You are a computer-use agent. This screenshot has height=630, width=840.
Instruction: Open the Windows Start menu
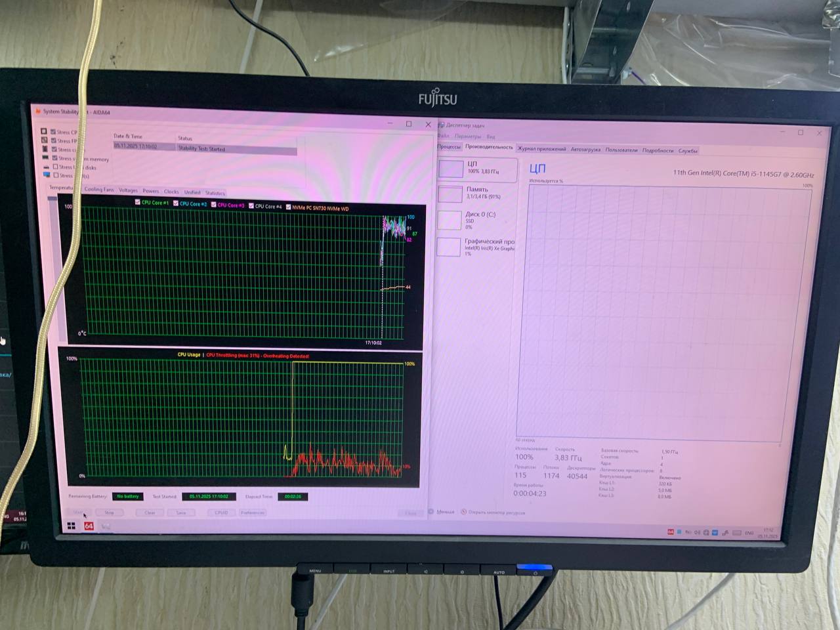click(72, 526)
